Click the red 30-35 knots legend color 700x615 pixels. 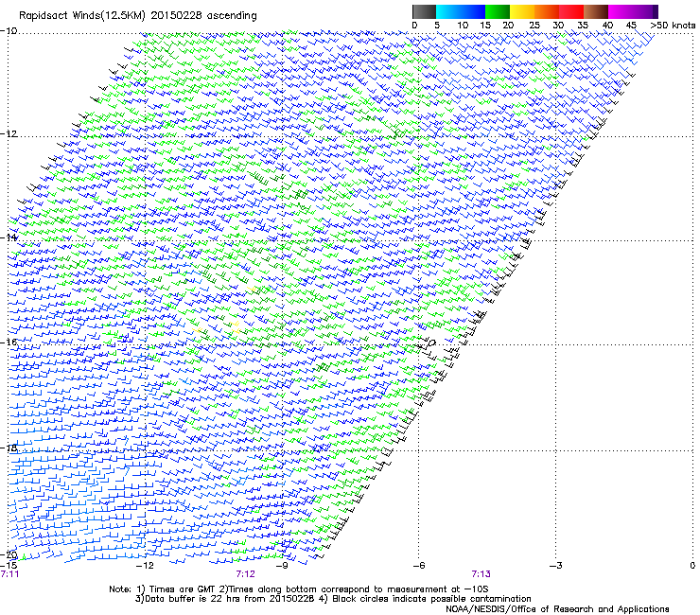coord(571,11)
